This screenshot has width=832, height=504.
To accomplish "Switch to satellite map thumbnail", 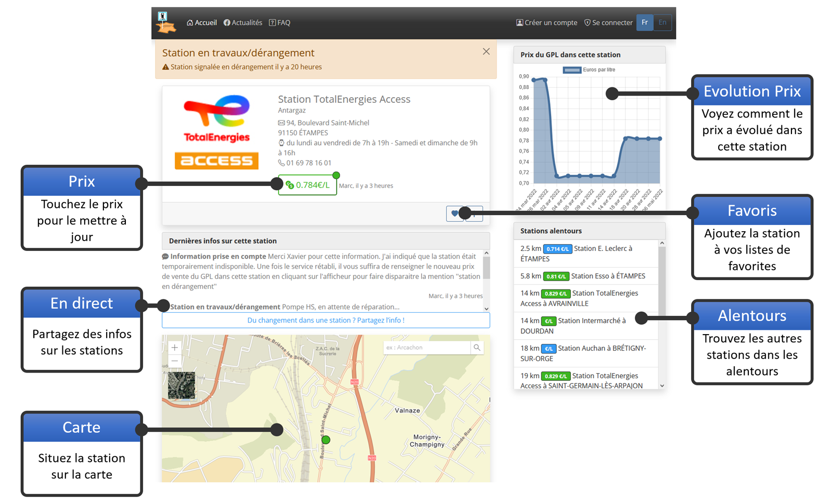I will tap(181, 386).
